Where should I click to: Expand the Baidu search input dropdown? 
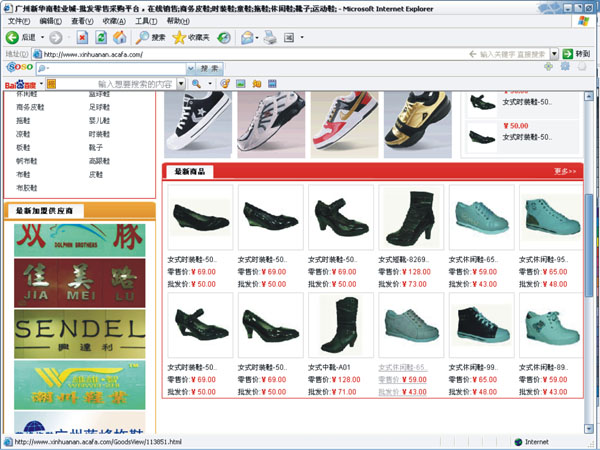pos(181,84)
